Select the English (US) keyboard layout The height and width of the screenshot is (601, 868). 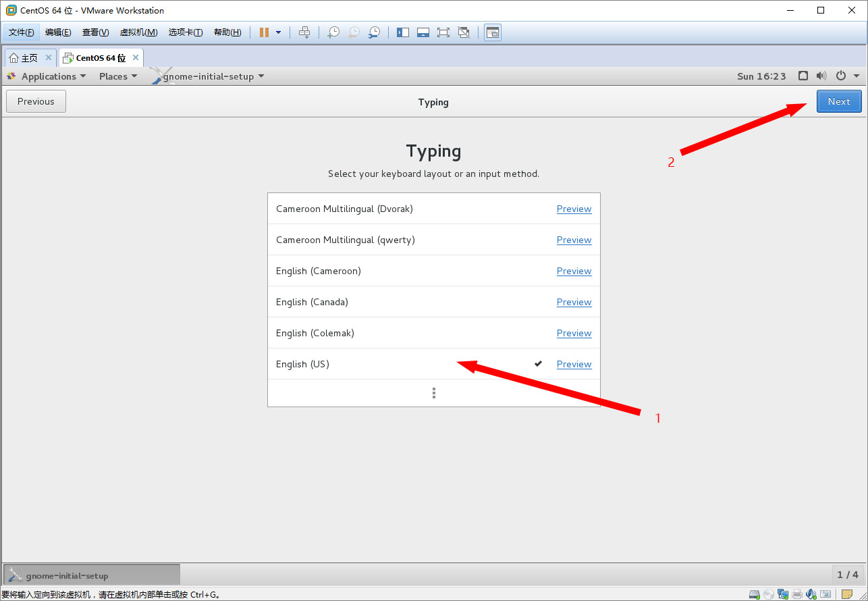coord(302,364)
